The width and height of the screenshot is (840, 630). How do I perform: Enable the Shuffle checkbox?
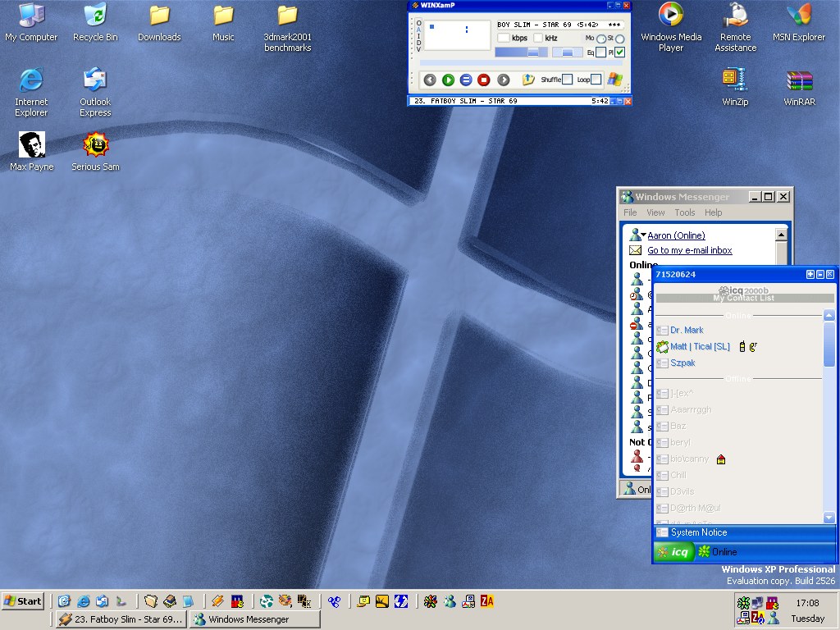[567, 80]
